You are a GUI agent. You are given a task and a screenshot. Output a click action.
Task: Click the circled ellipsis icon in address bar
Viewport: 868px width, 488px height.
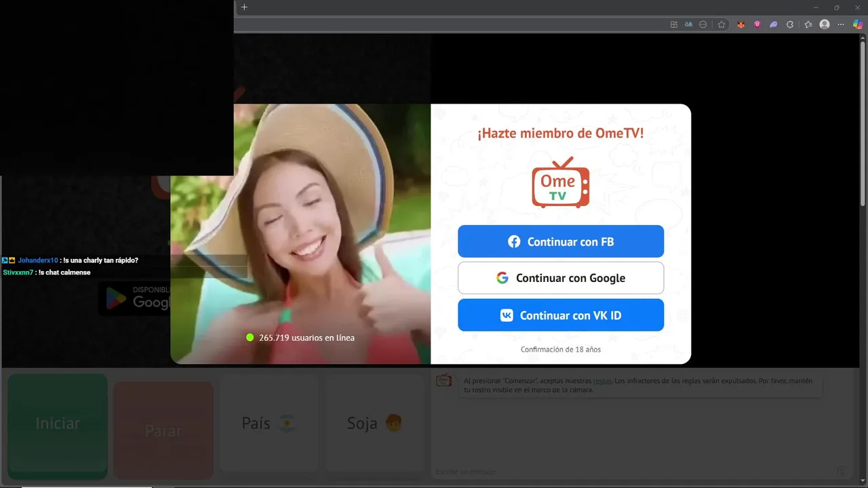point(703,24)
